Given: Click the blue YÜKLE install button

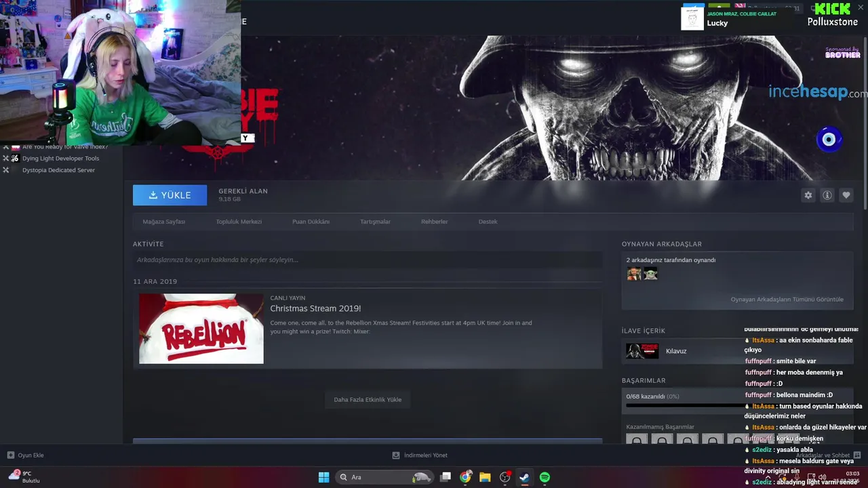Looking at the screenshot, I should coord(170,195).
